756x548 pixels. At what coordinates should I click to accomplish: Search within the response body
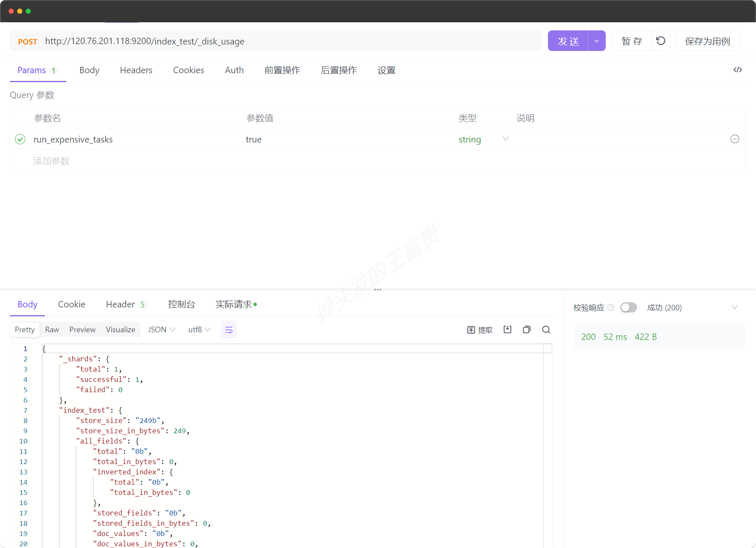click(x=546, y=330)
